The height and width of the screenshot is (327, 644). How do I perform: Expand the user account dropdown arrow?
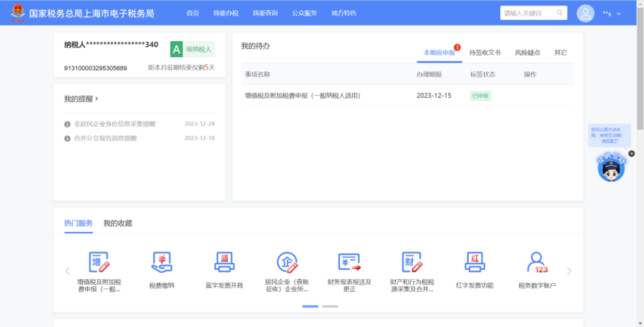(618, 14)
